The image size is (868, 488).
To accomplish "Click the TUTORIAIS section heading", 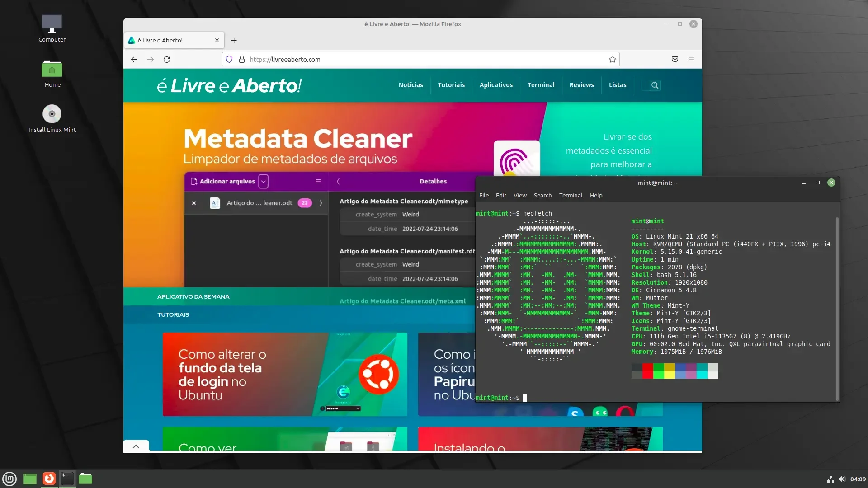I will 173,314.
